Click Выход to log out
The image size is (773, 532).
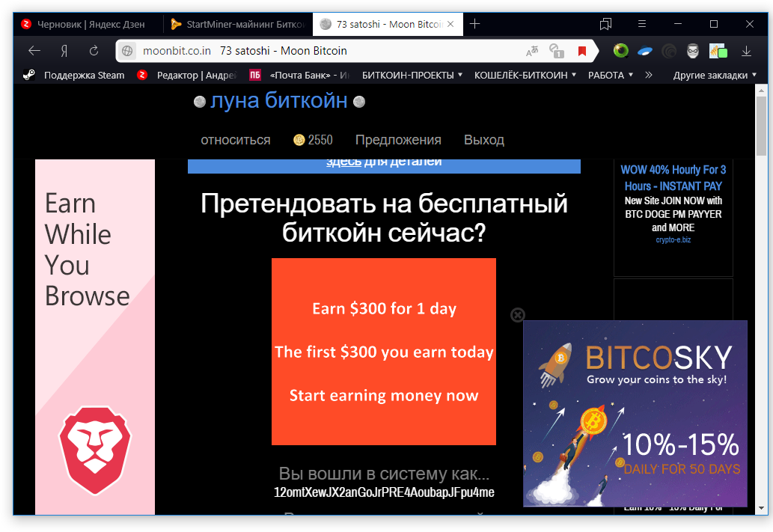click(484, 140)
